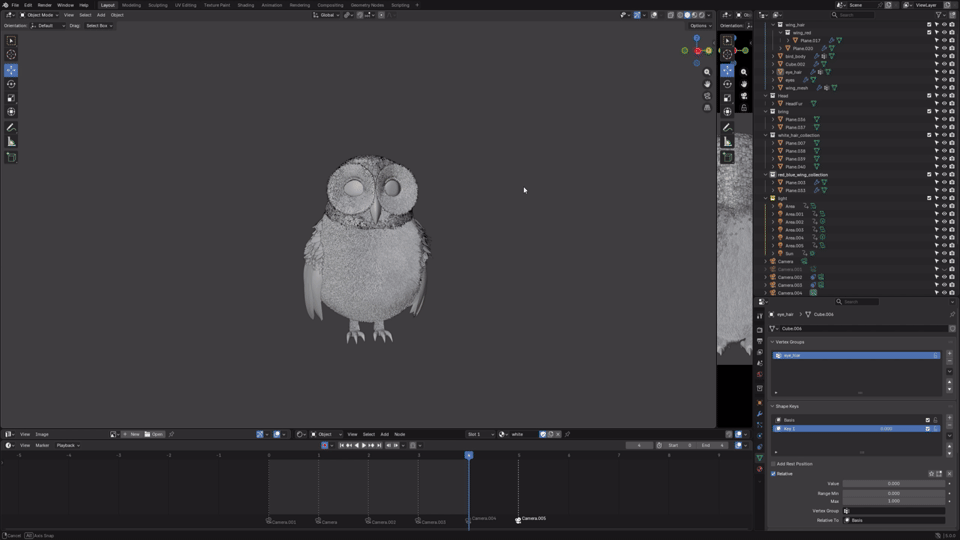Open the Render properties tab icon
This screenshot has width=960, height=540.
coord(760,330)
